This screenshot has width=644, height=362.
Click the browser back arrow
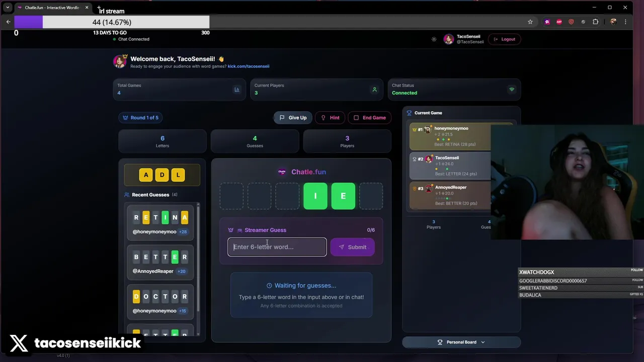tap(8, 22)
